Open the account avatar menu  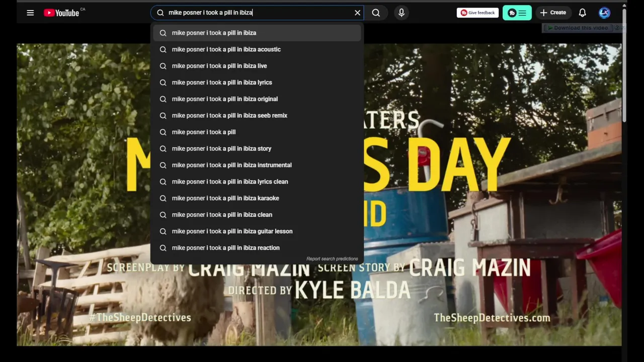605,13
